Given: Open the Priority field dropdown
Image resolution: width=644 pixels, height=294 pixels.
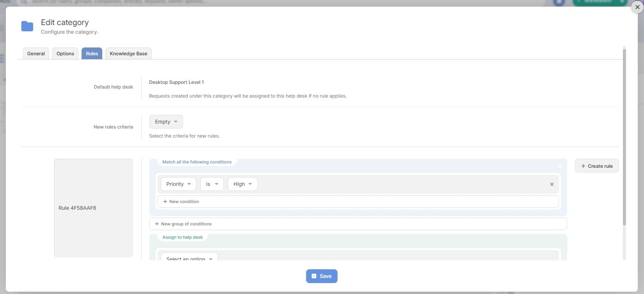Looking at the screenshot, I should pos(178,184).
